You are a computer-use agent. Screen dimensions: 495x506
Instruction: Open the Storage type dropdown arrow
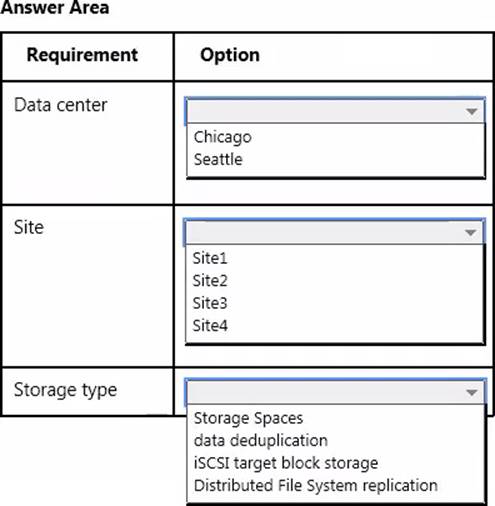click(x=472, y=393)
